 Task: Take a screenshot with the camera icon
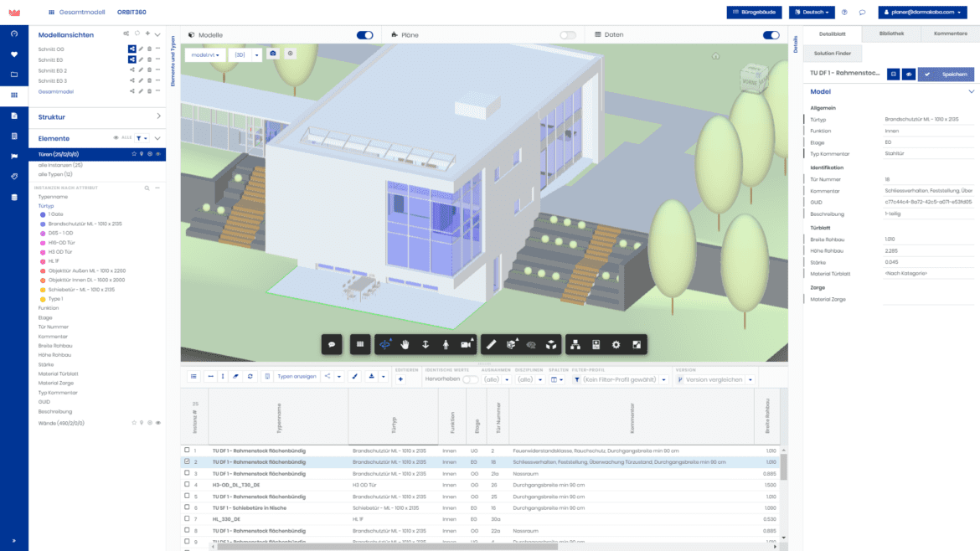tap(273, 54)
